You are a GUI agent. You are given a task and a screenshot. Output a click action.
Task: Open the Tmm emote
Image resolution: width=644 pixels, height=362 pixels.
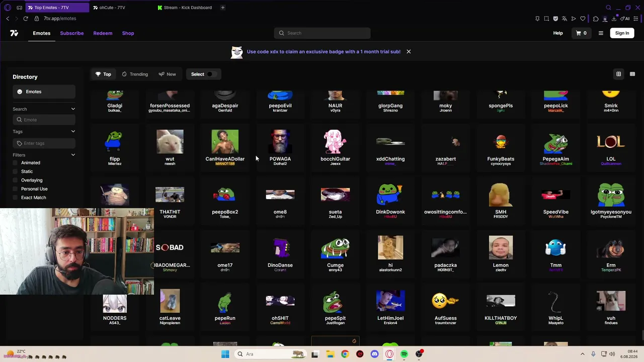(x=556, y=253)
